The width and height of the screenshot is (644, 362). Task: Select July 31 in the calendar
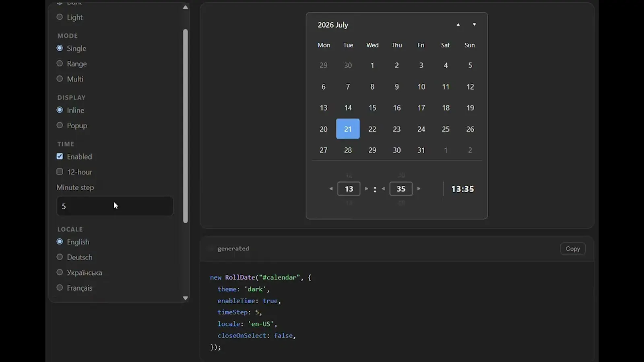pos(421,150)
